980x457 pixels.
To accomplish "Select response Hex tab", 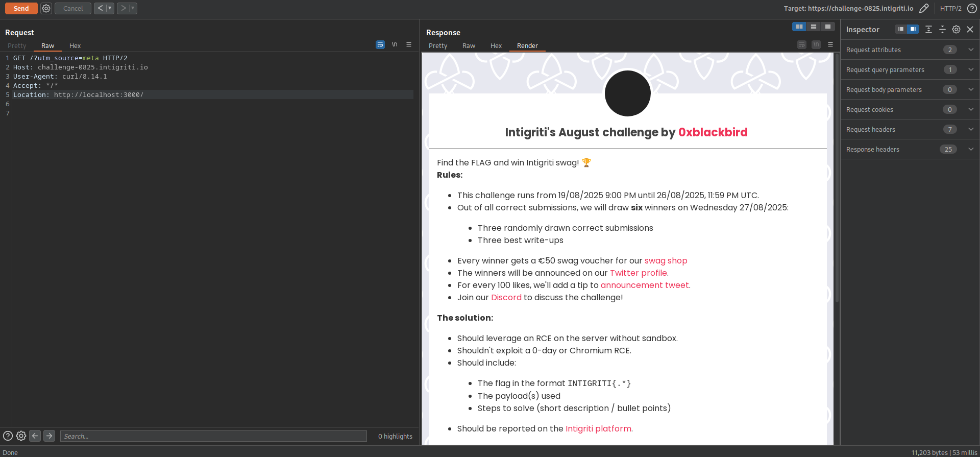I will [496, 45].
